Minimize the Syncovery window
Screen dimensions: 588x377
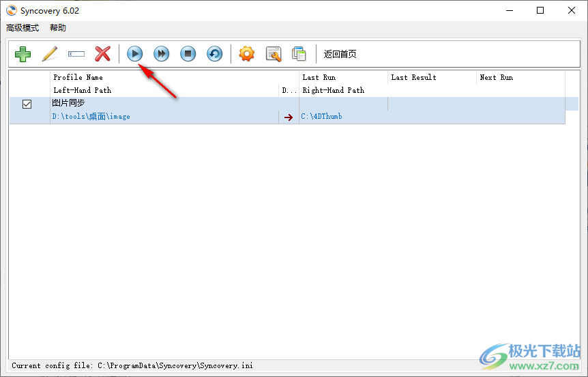pos(510,10)
